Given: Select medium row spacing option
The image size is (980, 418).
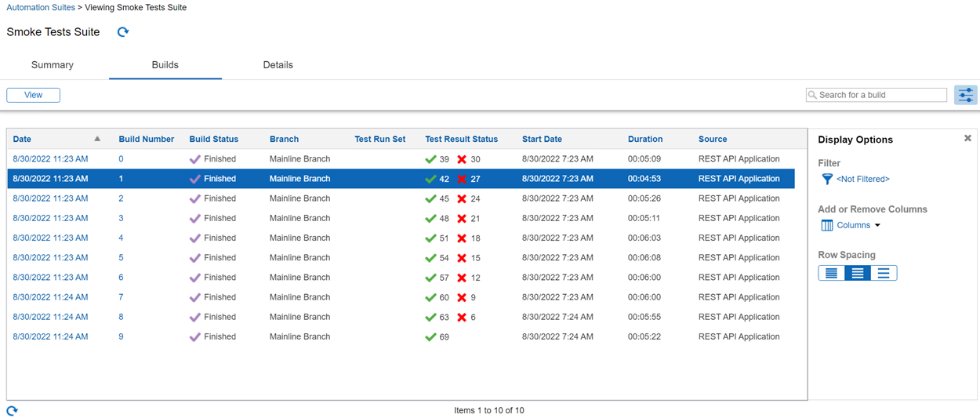Looking at the screenshot, I should (x=858, y=273).
